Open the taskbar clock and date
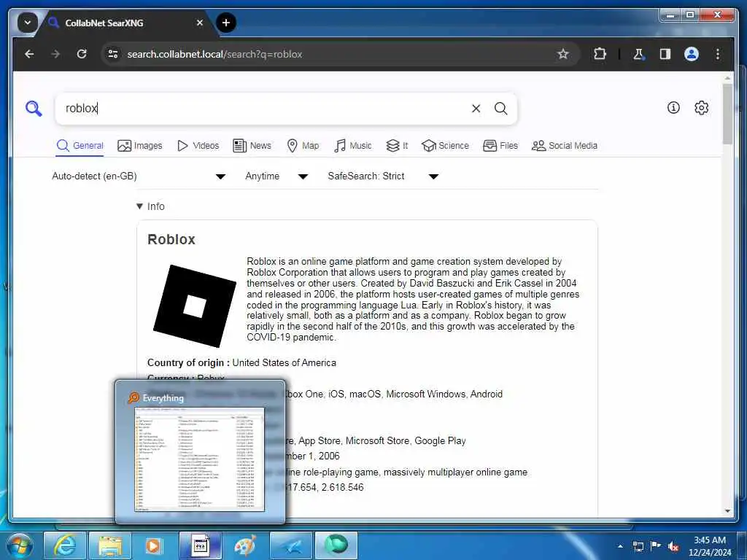The image size is (747, 560). click(x=710, y=546)
